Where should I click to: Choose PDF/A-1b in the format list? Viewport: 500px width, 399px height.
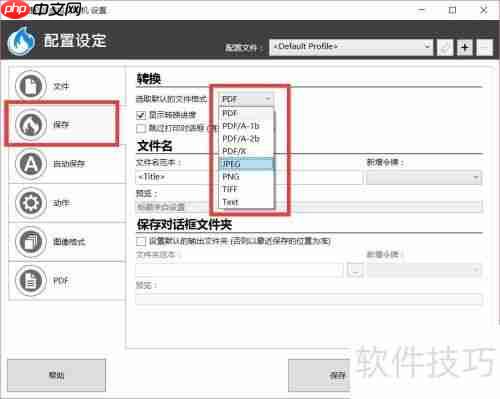tap(246, 126)
